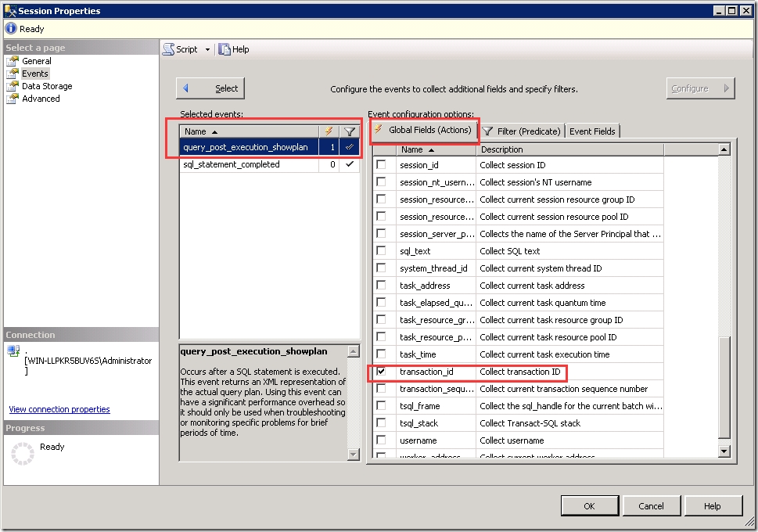
Task: Switch to Filter (Predicate) tab
Action: (522, 131)
